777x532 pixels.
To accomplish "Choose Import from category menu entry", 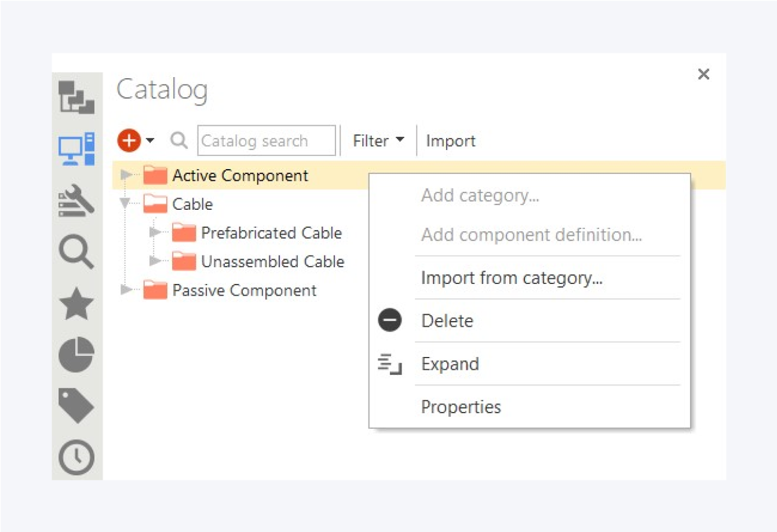I will click(x=511, y=278).
